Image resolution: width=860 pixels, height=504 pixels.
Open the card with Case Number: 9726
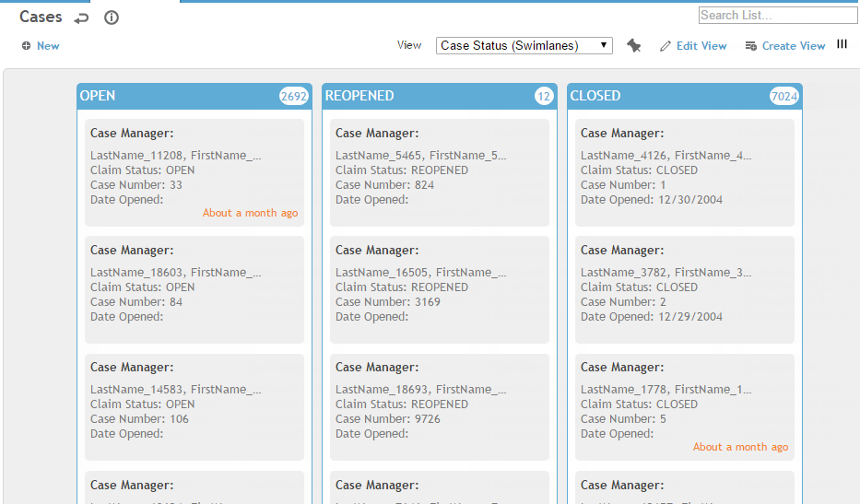[x=440, y=407]
